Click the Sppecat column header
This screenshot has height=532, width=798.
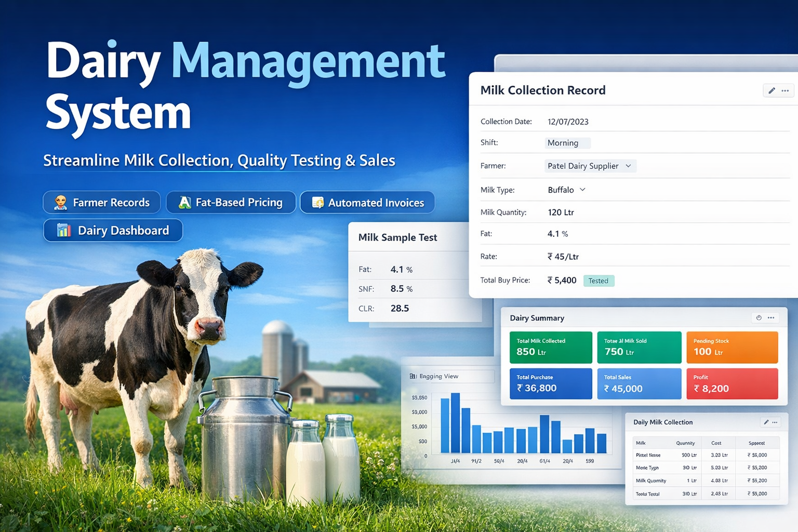[x=756, y=443]
